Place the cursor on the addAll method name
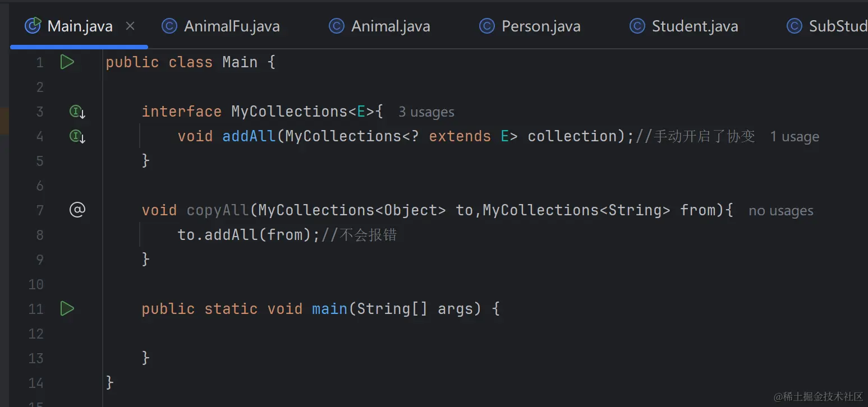 [x=249, y=136]
